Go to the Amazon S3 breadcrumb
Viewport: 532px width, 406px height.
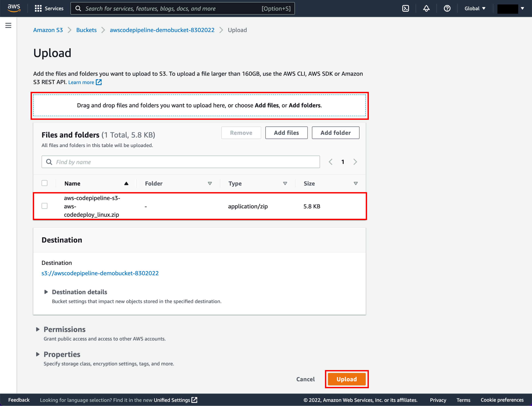(x=48, y=30)
